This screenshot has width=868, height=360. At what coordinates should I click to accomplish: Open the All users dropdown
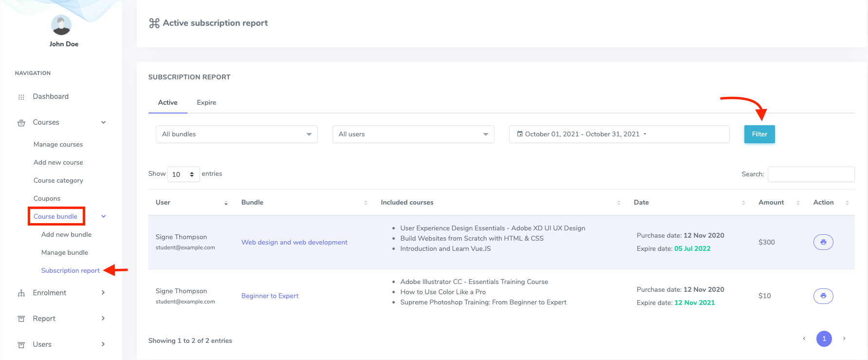(x=413, y=134)
